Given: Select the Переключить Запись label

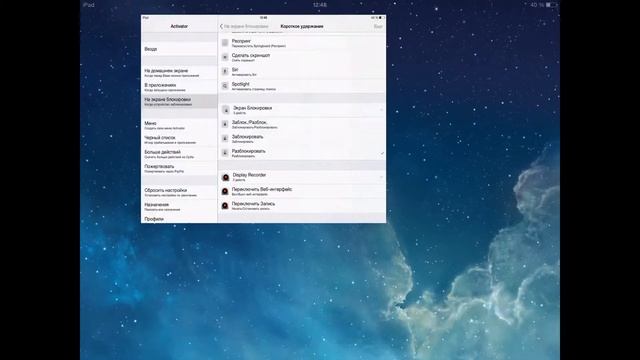Looking at the screenshot, I should pos(253,204).
